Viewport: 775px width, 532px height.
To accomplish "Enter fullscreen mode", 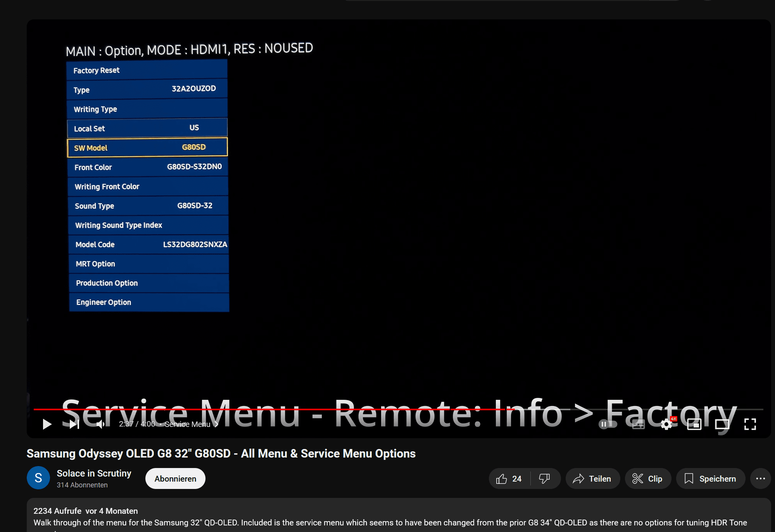I will 750,424.
